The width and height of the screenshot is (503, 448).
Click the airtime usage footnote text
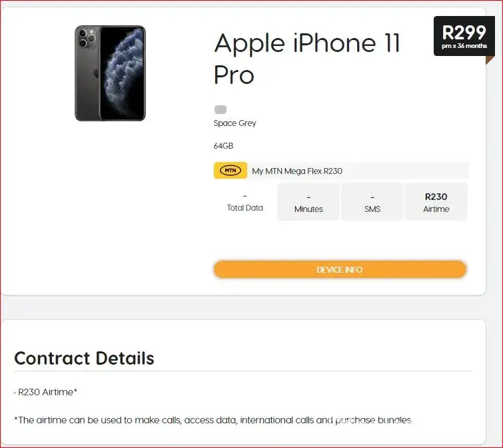(x=213, y=420)
